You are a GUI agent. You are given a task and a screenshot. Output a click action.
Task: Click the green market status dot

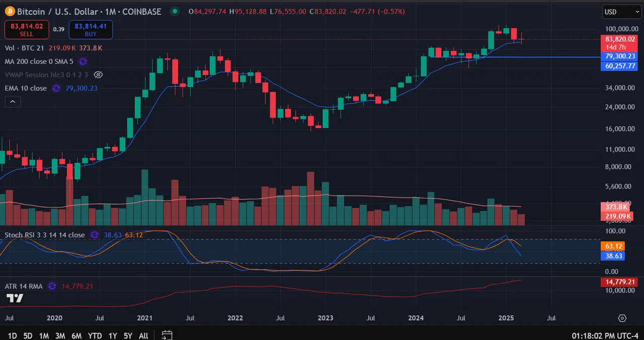tap(175, 11)
